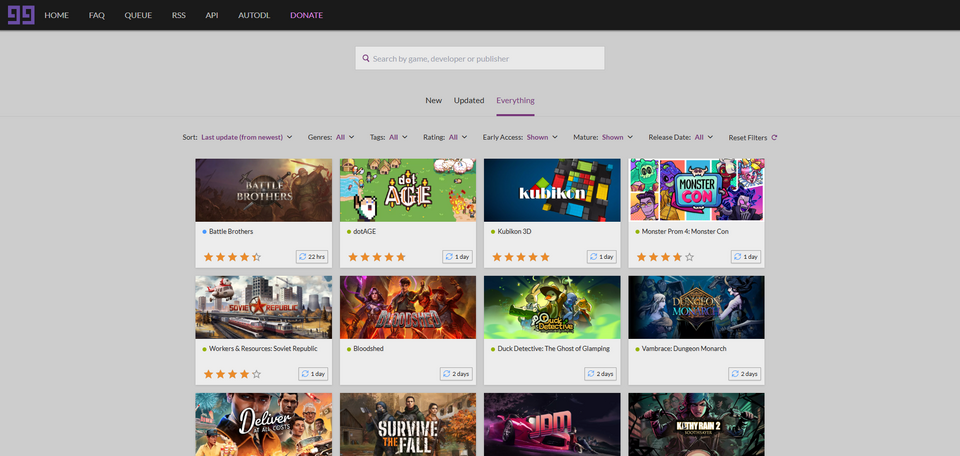Click the star rating on the Monster Prom 4 card
Image resolution: width=960 pixels, height=456 pixels.
coord(666,257)
